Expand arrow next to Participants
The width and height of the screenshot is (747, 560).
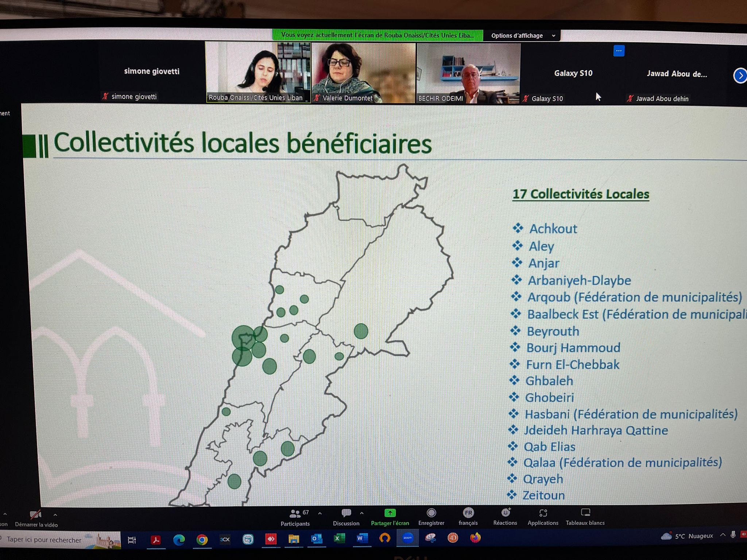pyautogui.click(x=320, y=513)
